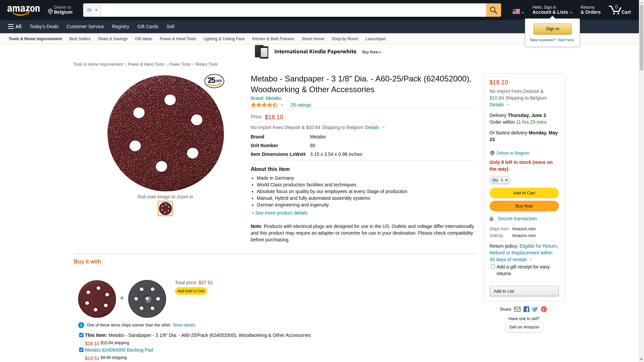Go to Power & Hand Tools category
This screenshot has width=644, height=362.
click(177, 39)
